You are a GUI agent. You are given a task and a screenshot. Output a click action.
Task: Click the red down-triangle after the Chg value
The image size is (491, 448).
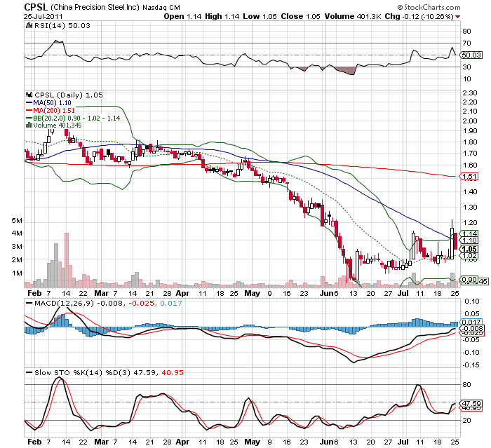[457, 17]
